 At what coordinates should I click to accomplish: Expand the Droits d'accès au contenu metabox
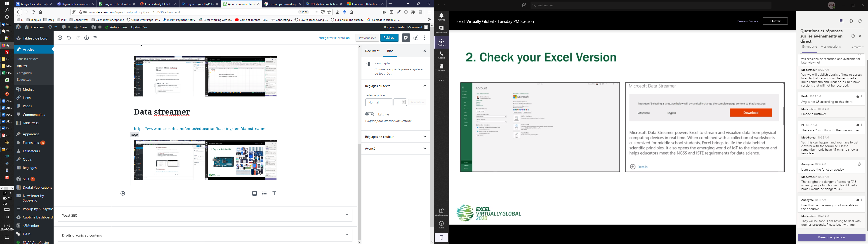pyautogui.click(x=347, y=235)
